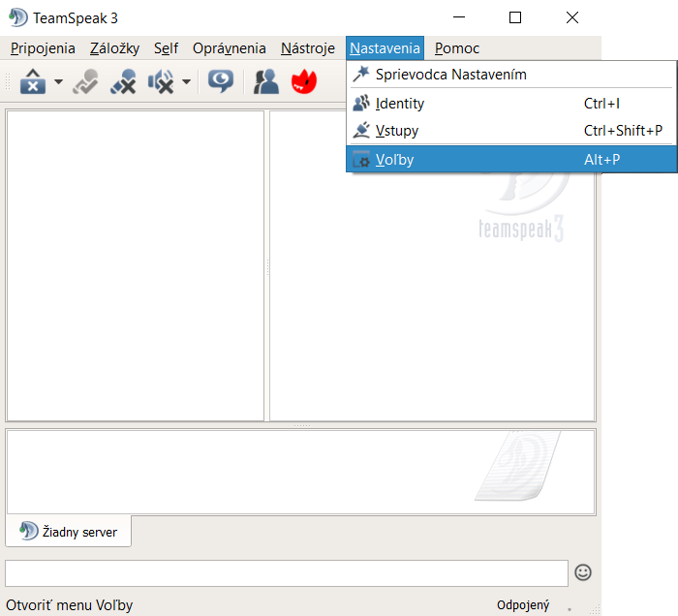This screenshot has height=616, width=678.
Task: Close the open Nastavenia menu
Action: point(385,48)
